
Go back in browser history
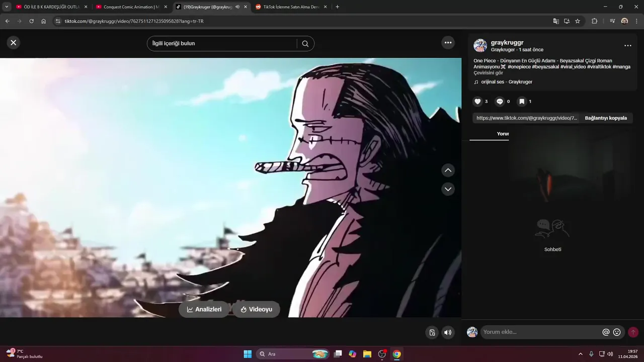pos(7,21)
